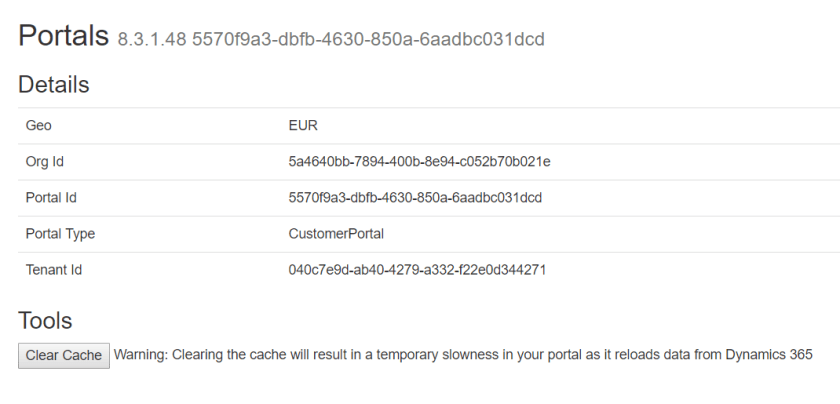The height and width of the screenshot is (404, 840).
Task: Click the Portals page heading
Action: (x=62, y=37)
